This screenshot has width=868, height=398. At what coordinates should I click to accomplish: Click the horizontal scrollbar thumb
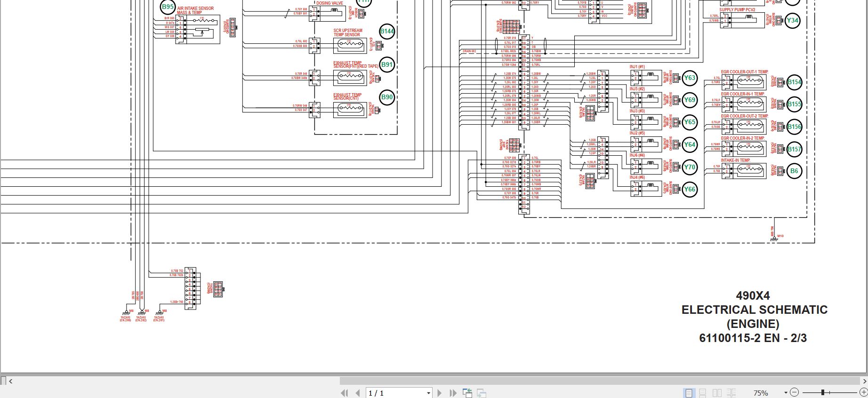pyautogui.click(x=599, y=381)
